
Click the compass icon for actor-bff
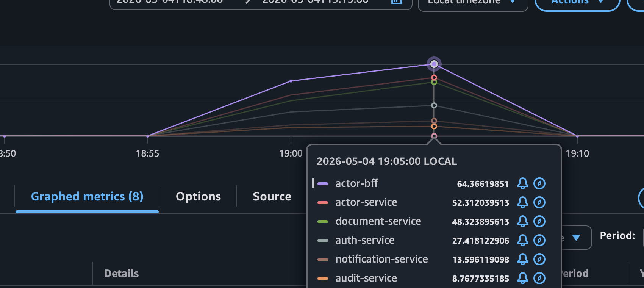539,183
